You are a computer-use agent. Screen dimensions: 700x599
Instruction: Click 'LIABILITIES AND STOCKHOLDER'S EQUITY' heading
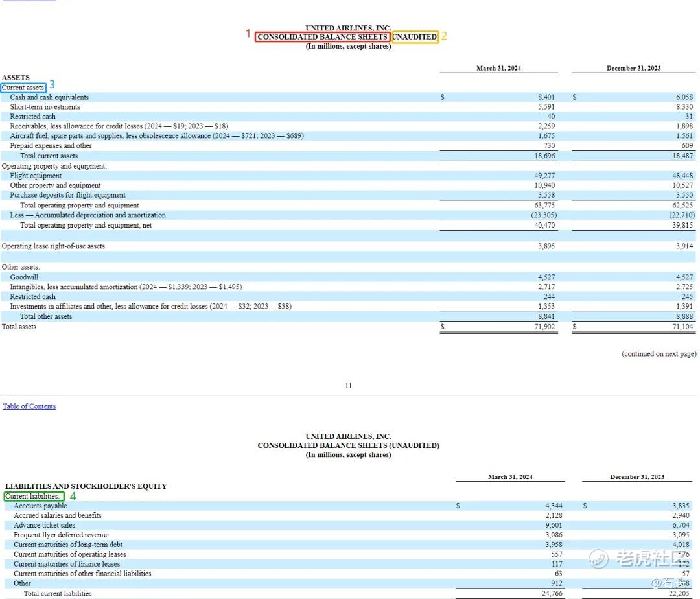[x=86, y=486]
